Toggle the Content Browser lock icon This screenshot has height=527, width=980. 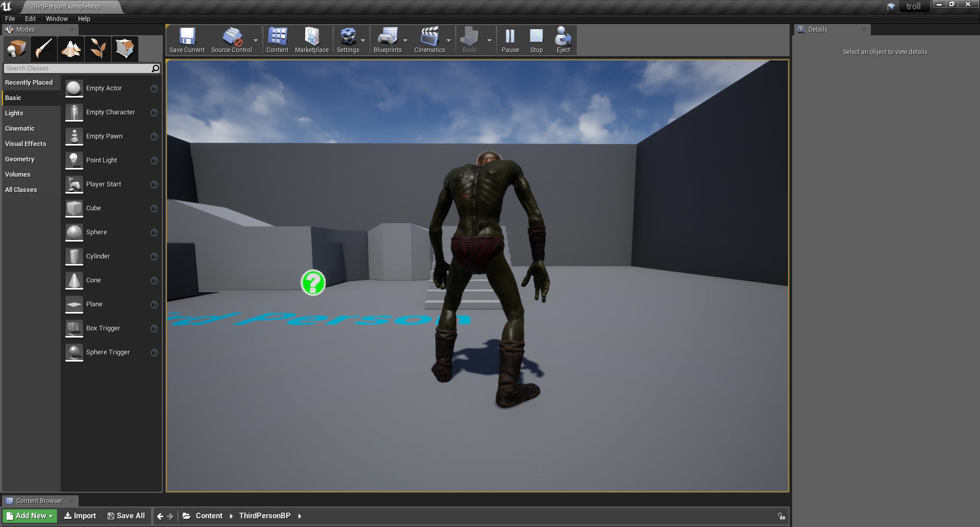(x=781, y=516)
